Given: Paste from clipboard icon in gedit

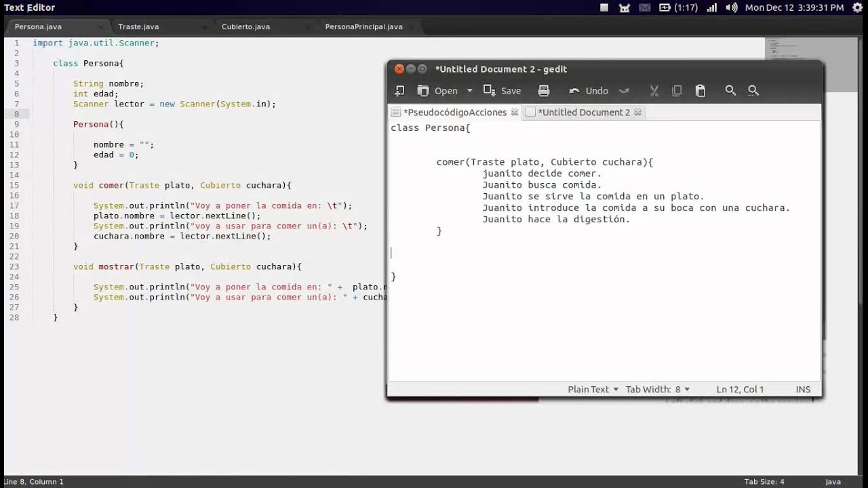Looking at the screenshot, I should (701, 91).
